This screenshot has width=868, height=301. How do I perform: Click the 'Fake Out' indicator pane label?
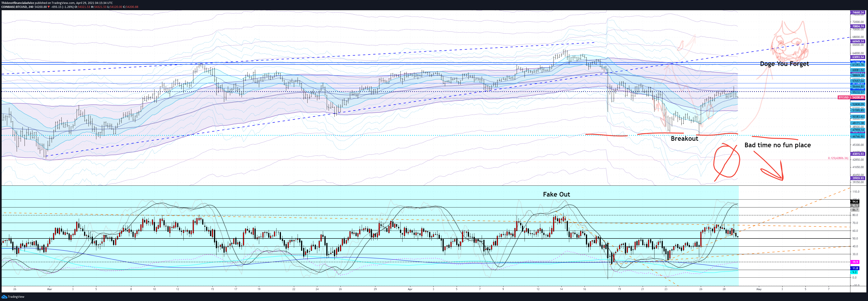pyautogui.click(x=556, y=194)
